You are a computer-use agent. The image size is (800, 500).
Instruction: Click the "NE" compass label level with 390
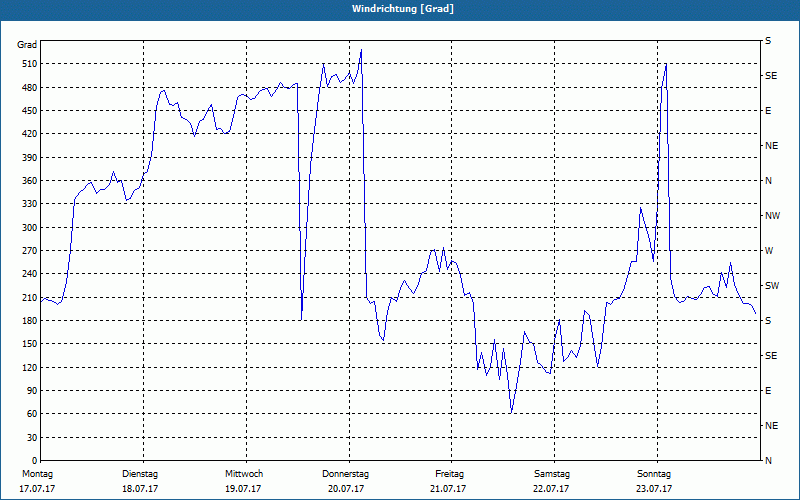pyautogui.click(x=771, y=146)
